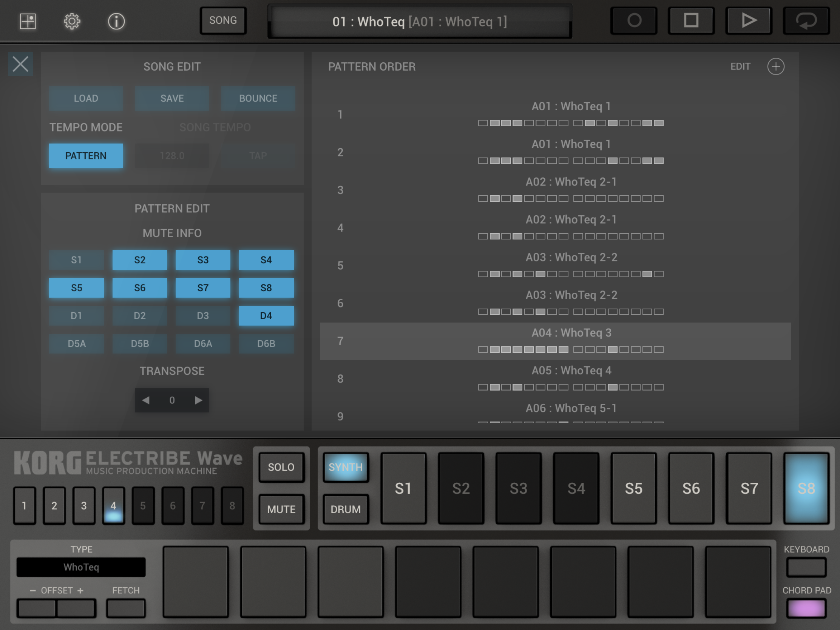Toggle mute for D2

click(140, 316)
